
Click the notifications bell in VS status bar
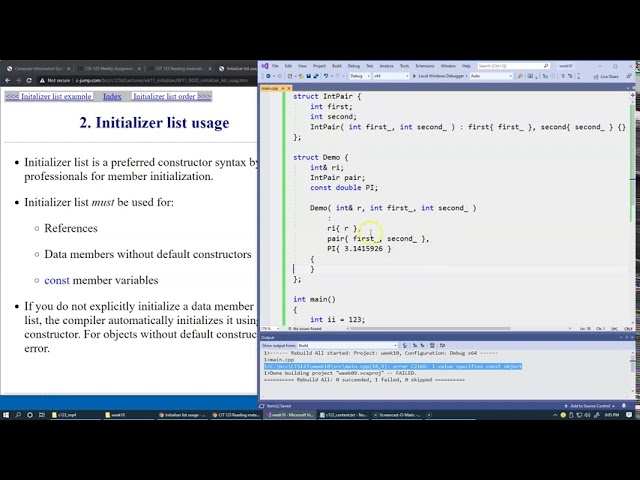pos(624,406)
